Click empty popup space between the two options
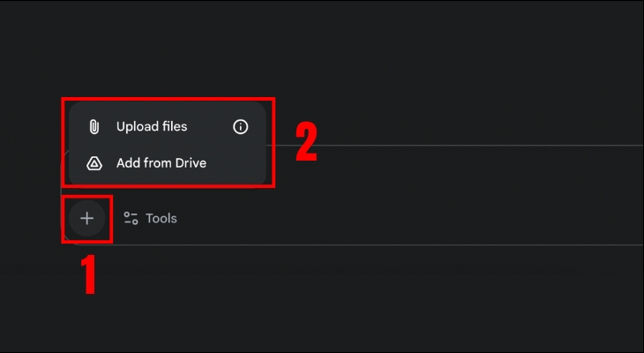The image size is (644, 353). (168, 146)
